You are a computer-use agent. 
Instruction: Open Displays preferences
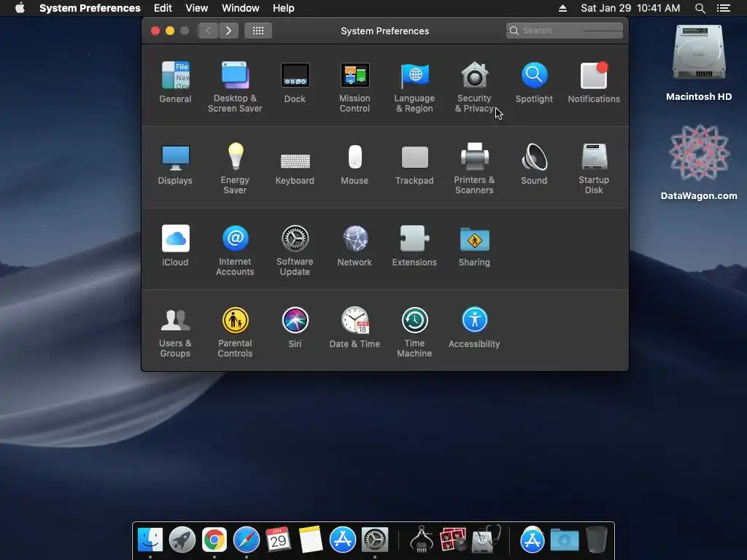click(x=175, y=164)
